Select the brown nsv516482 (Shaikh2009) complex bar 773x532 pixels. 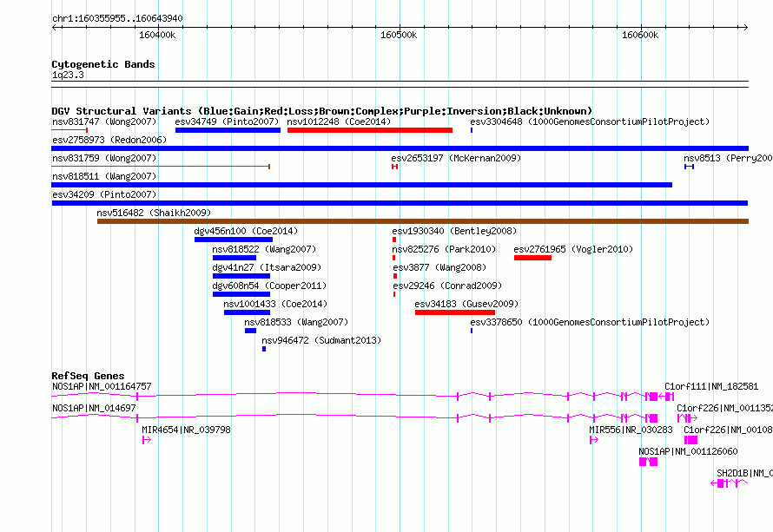(423, 221)
